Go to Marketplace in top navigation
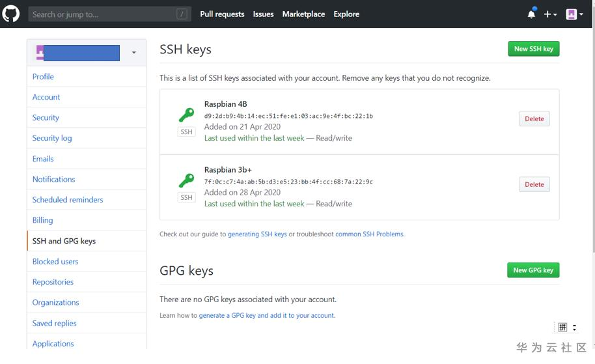This screenshot has height=364, width=595. [x=303, y=14]
